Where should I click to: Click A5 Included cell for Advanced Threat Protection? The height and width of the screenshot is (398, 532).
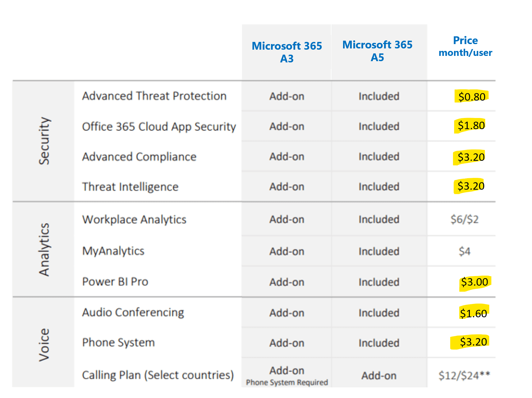[x=379, y=96]
